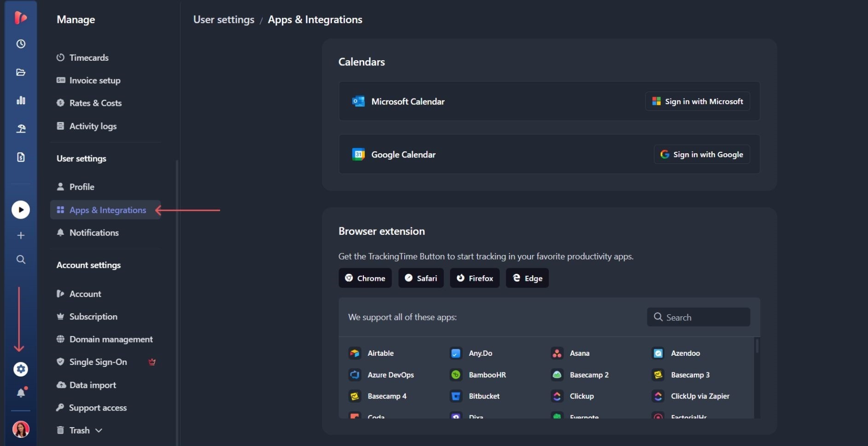Open Rates & Costs

tap(89, 103)
